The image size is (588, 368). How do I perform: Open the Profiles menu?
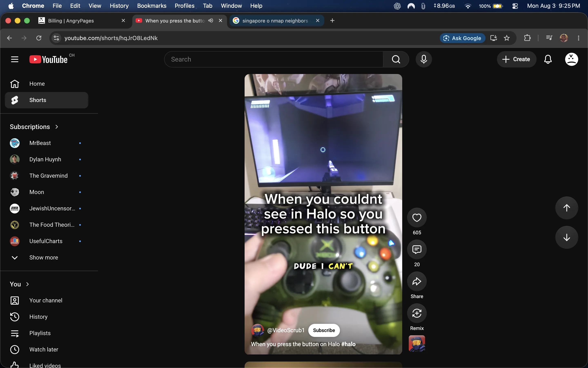pyautogui.click(x=184, y=6)
